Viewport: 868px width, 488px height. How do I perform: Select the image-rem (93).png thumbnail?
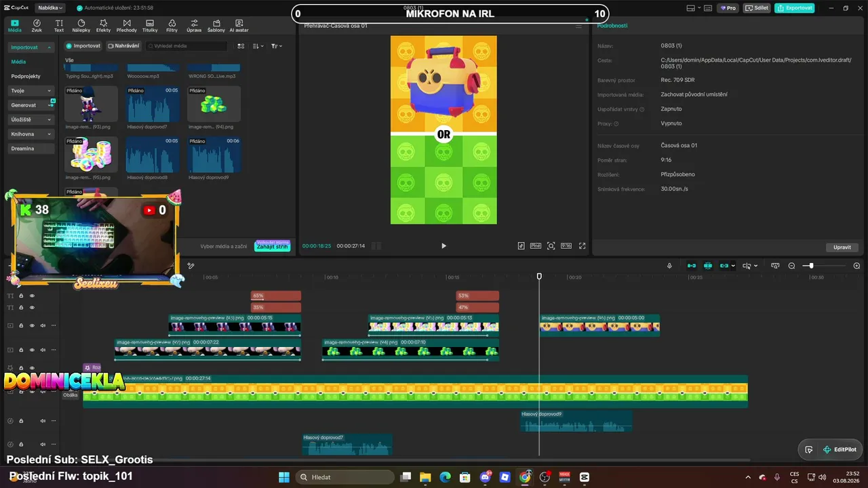[x=91, y=104]
